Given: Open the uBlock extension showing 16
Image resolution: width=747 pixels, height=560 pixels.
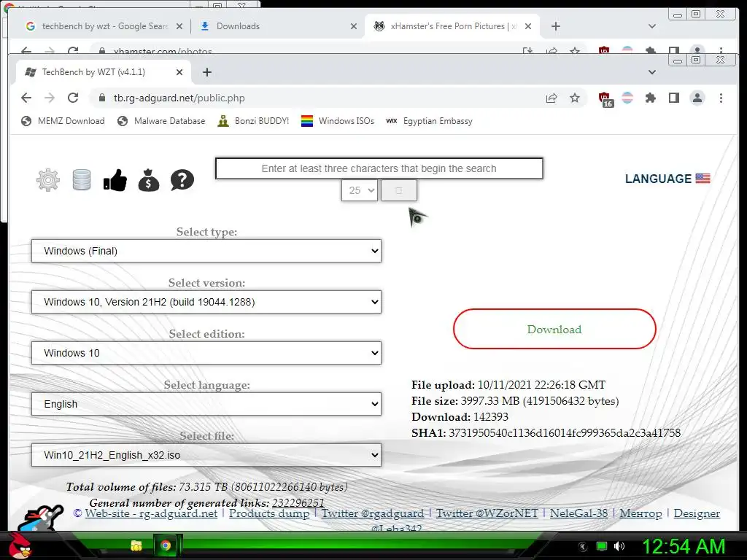Looking at the screenshot, I should pyautogui.click(x=605, y=98).
